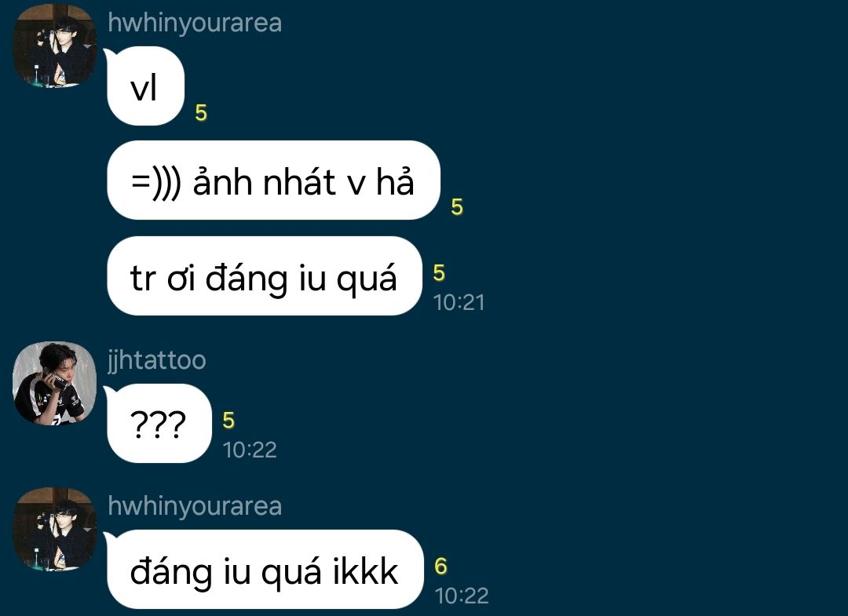Select the "=))) ảnh nhát v hả" message
The image size is (848, 616).
[274, 180]
